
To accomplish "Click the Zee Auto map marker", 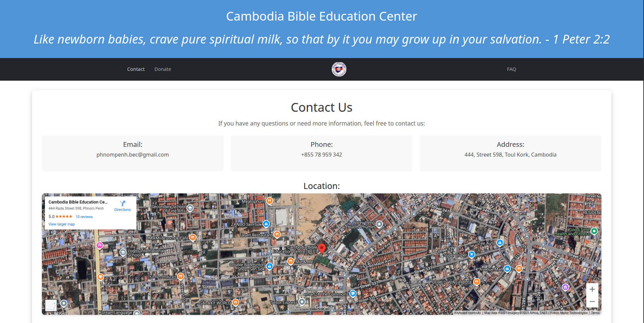I will click(x=500, y=243).
